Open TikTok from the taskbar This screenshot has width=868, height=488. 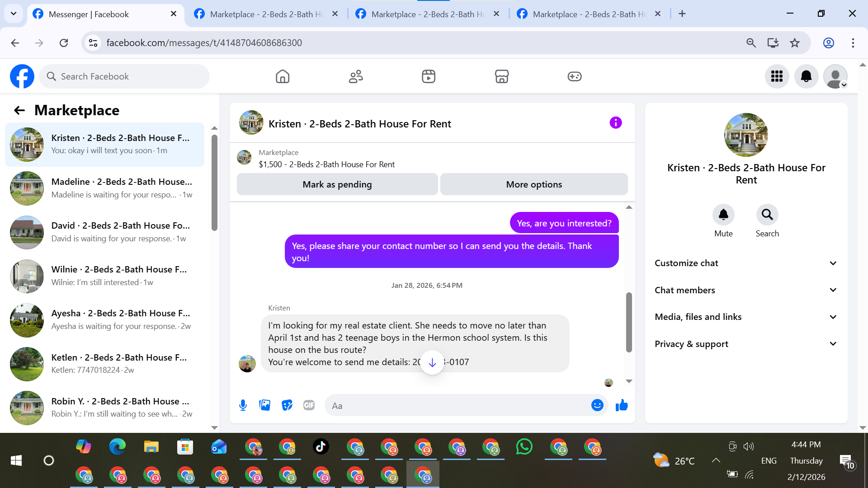(x=321, y=447)
